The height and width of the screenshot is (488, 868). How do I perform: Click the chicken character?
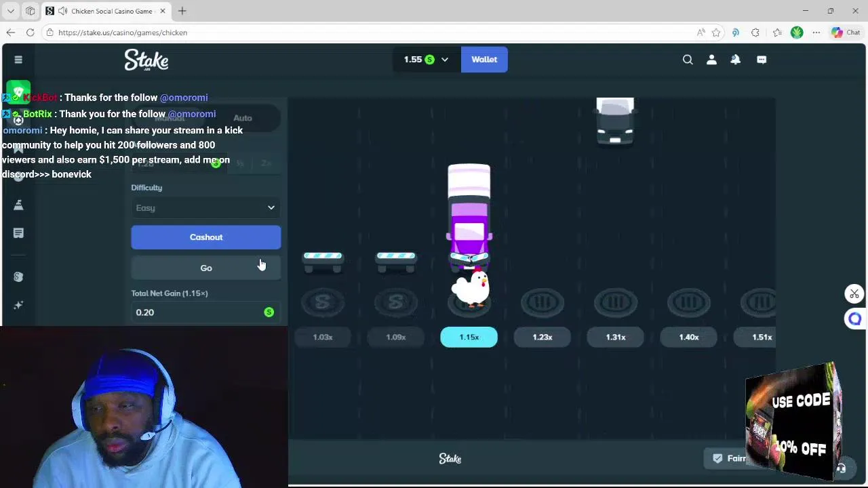[x=470, y=288]
